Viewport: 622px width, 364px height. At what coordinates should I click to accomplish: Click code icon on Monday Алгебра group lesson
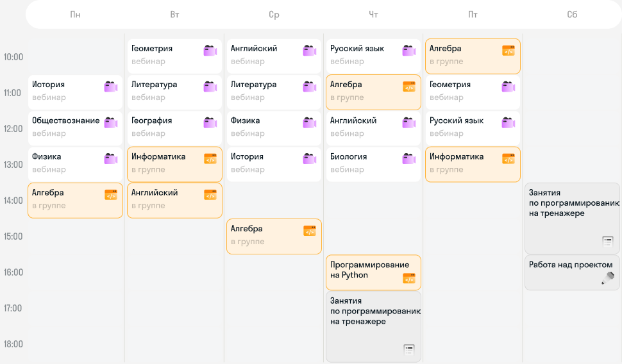[x=111, y=195]
